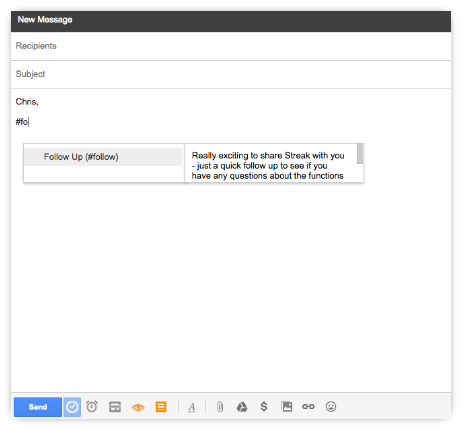Click in the message body after #fo

tap(30, 122)
